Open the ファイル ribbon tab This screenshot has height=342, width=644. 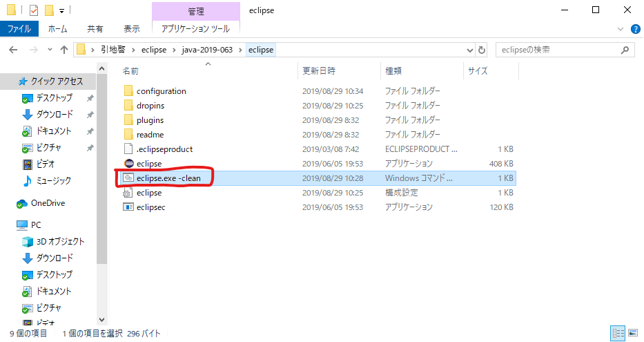point(19,29)
